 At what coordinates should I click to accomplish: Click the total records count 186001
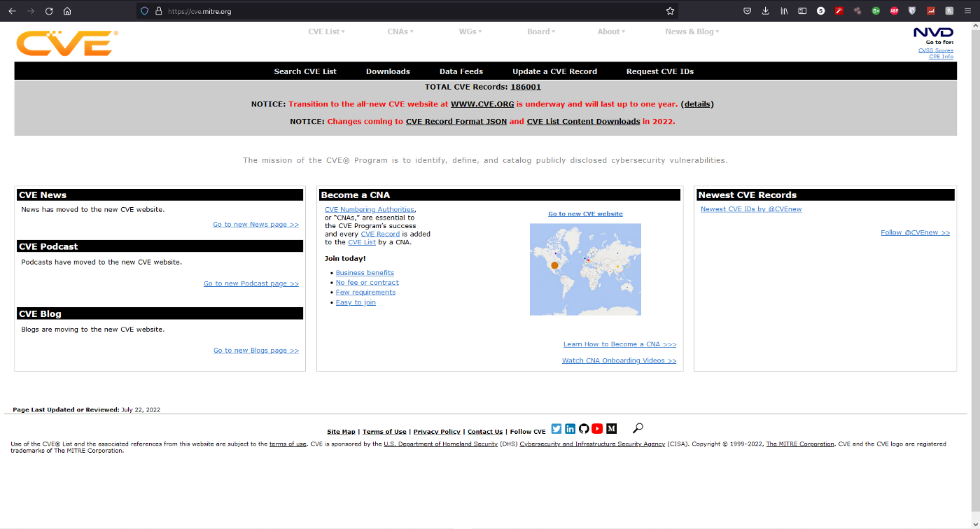[526, 87]
